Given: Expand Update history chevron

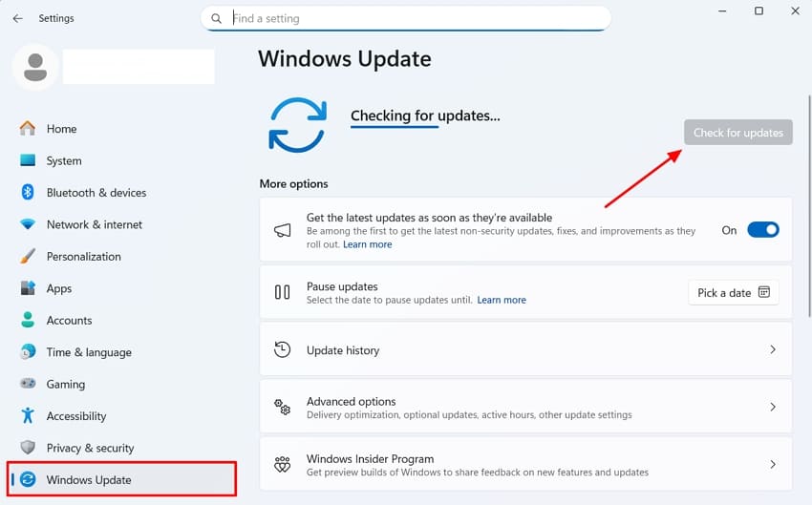Looking at the screenshot, I should 773,349.
